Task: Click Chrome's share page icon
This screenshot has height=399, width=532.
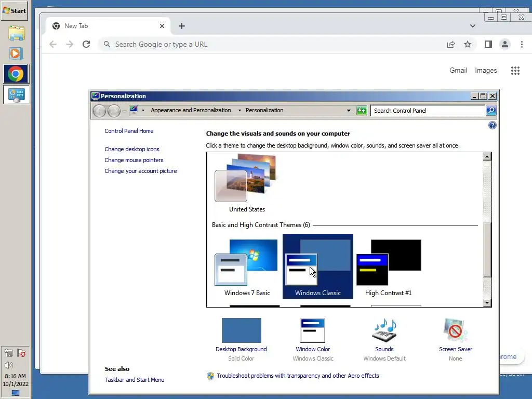Action: [451, 44]
